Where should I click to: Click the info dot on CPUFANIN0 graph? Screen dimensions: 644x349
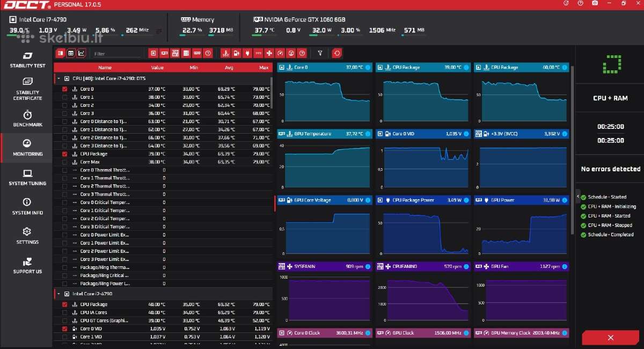(x=466, y=266)
